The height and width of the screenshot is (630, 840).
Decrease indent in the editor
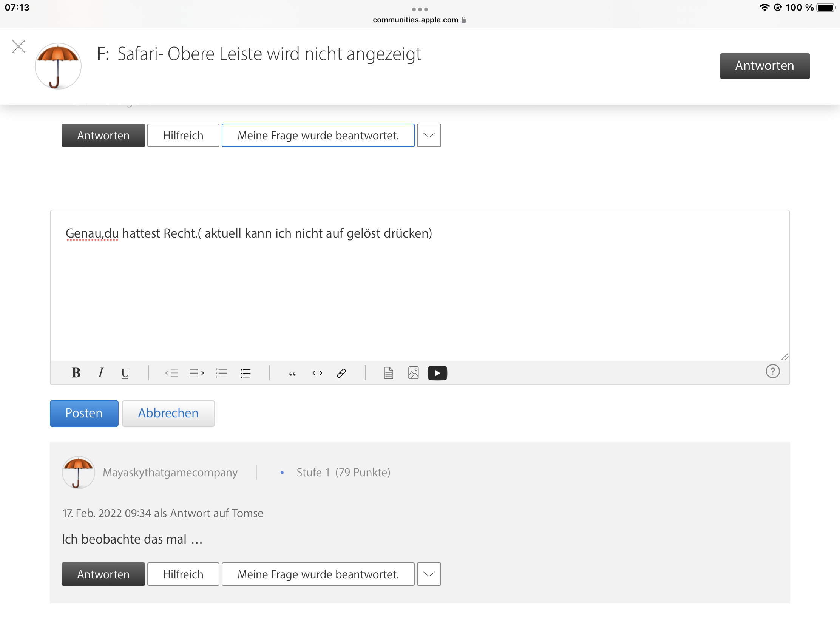(172, 373)
